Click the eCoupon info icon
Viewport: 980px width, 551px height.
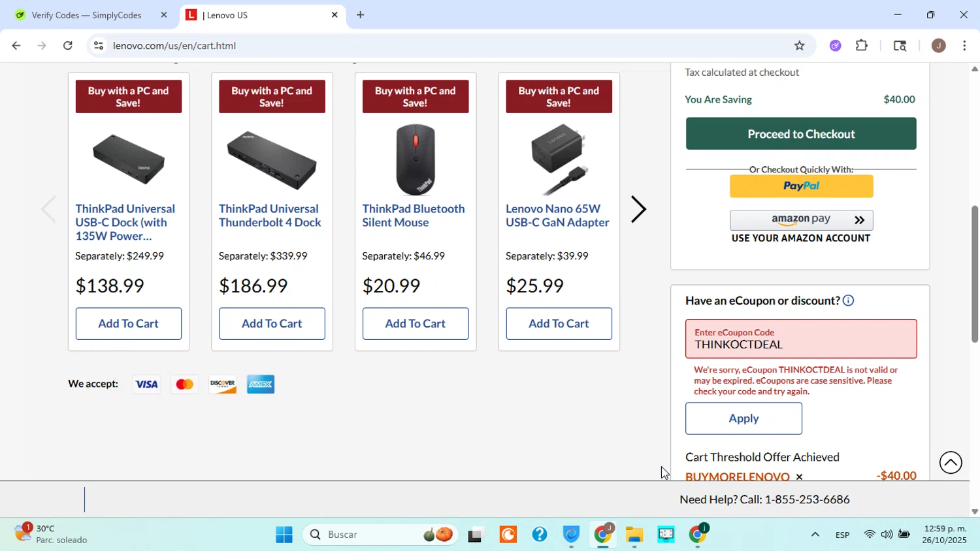point(848,301)
